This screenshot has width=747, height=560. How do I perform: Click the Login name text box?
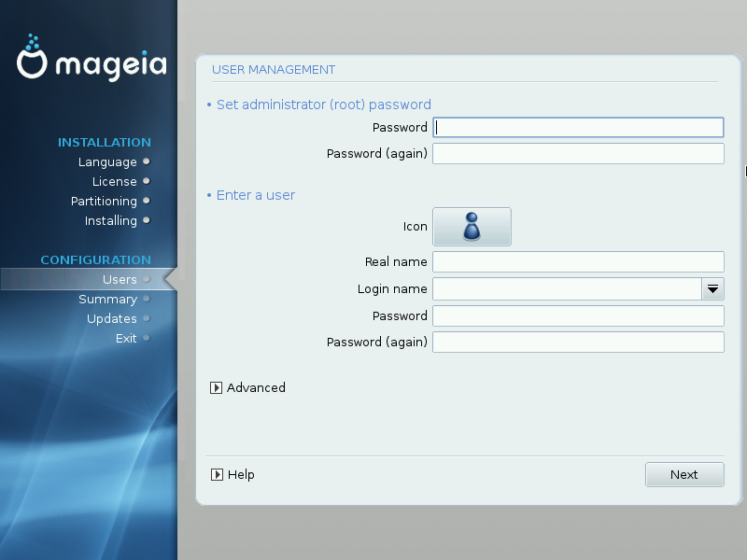(x=566, y=289)
